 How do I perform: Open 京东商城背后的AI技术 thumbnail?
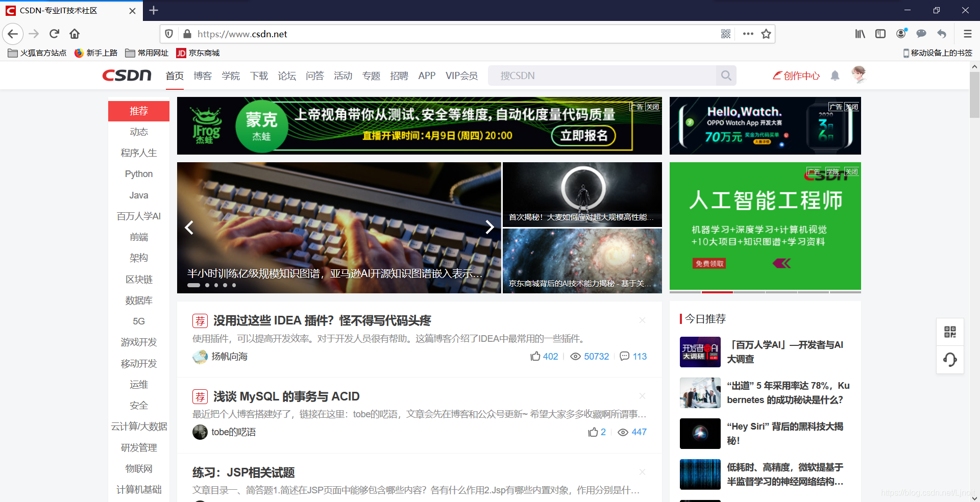coord(582,261)
